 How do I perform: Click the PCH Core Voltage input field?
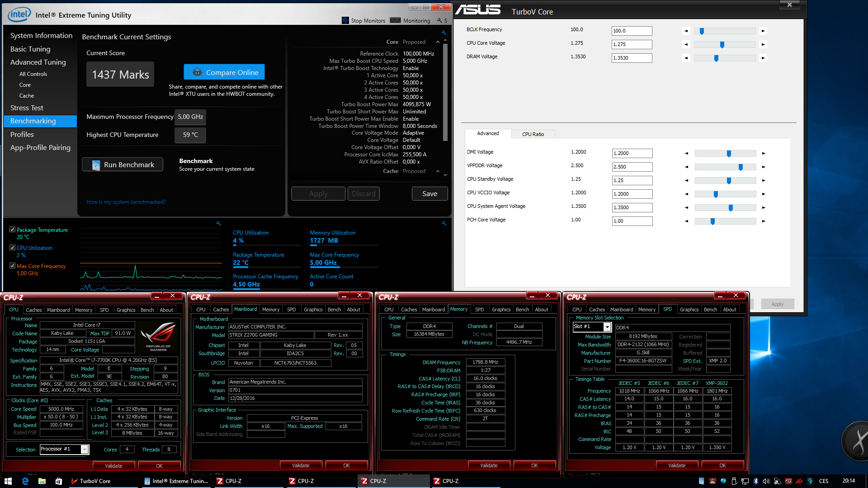click(632, 221)
